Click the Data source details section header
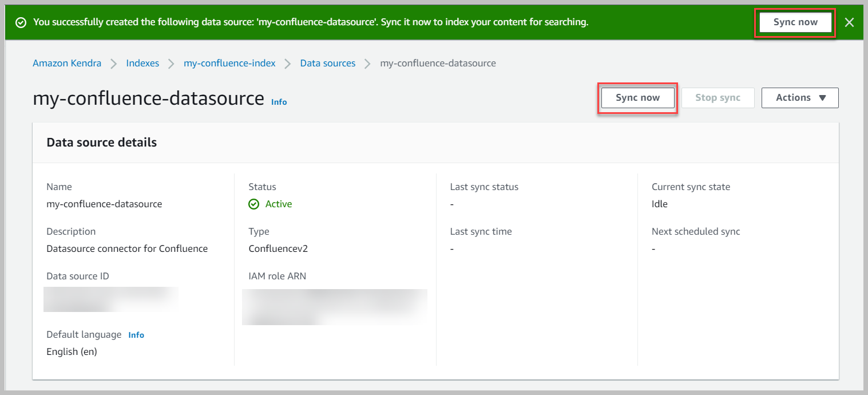 click(101, 142)
